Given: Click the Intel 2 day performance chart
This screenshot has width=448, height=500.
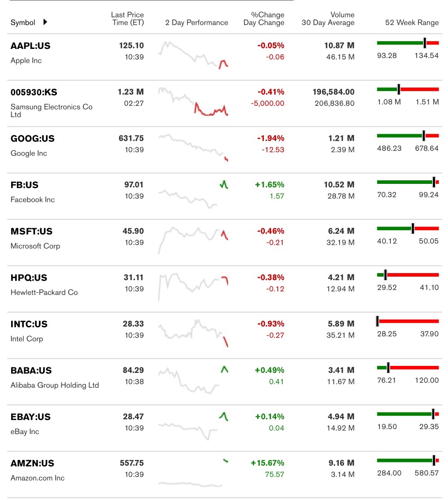Looking at the screenshot, I should pos(193,333).
